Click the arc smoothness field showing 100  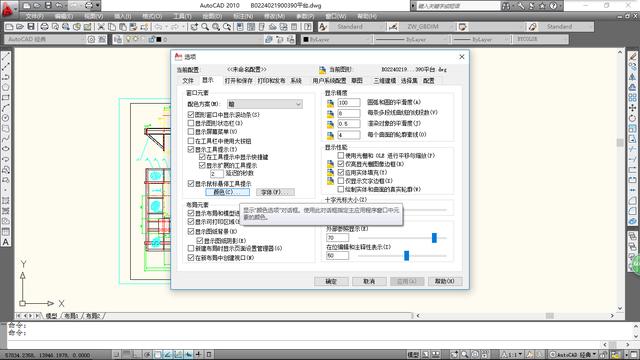coord(349,102)
